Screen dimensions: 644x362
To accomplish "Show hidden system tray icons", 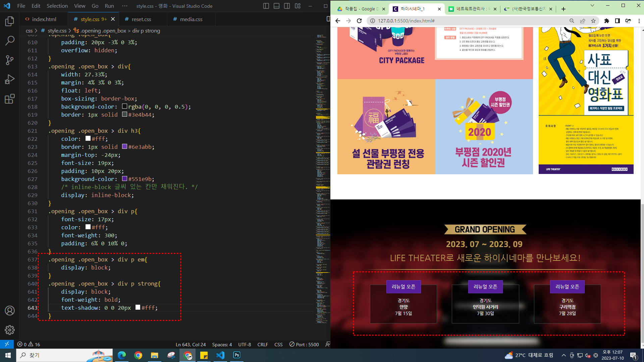I will 563,355.
